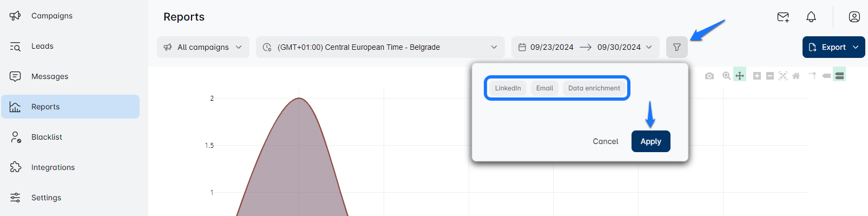Zoom out on the chart

click(770, 76)
